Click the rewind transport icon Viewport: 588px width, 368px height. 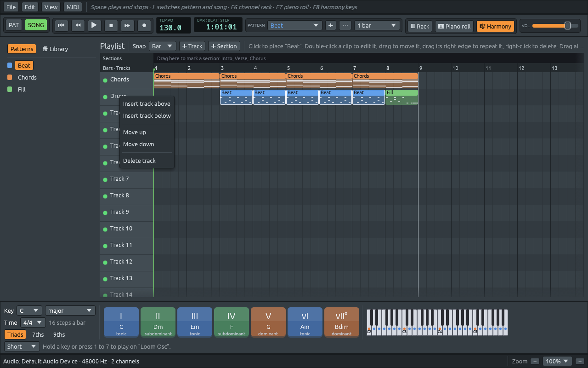pyautogui.click(x=78, y=25)
